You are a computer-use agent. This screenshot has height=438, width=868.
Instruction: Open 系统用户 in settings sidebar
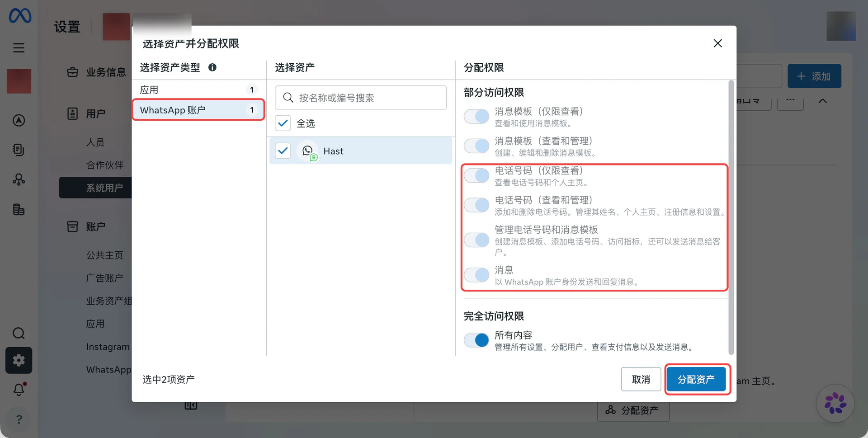96,188
